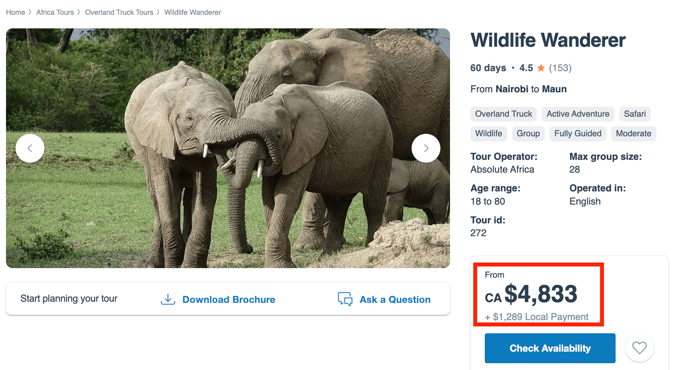Select the Overland Truck tag
This screenshot has width=688, height=370.
point(503,114)
